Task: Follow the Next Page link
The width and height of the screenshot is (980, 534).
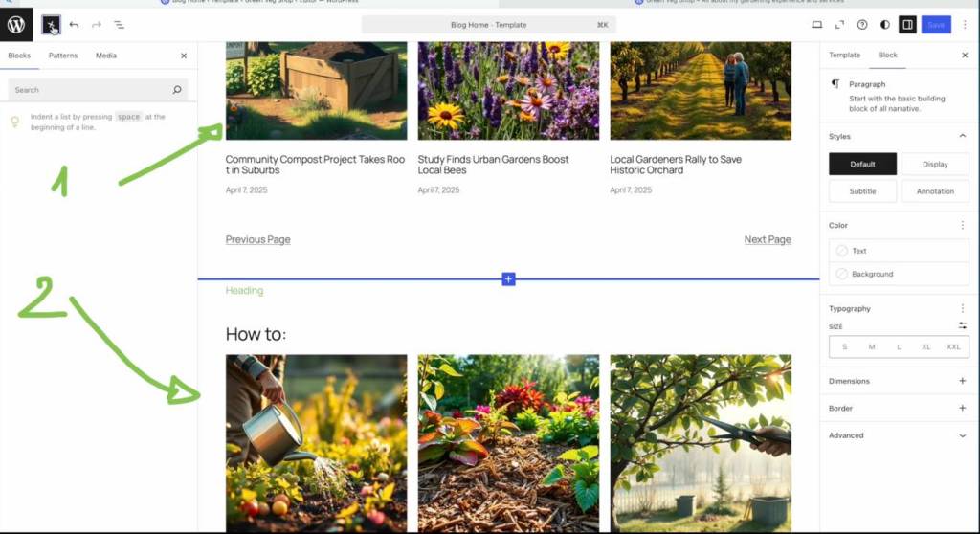Action: 768,239
